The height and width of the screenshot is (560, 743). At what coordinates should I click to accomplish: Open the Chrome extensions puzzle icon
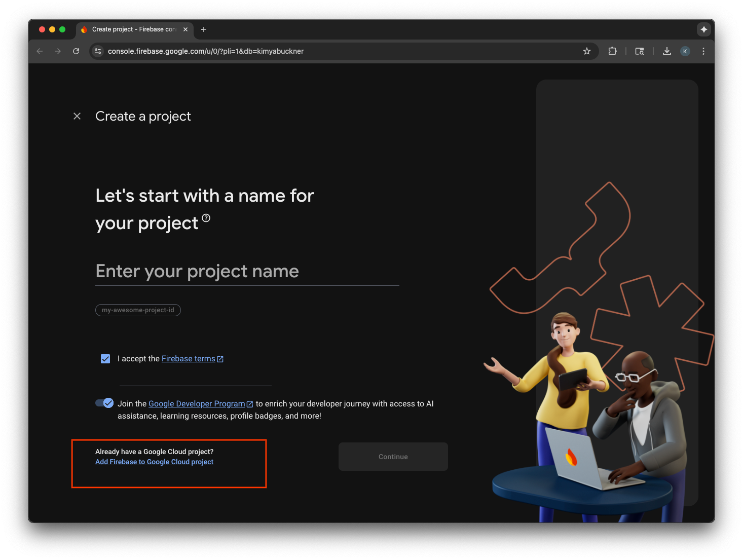612,51
